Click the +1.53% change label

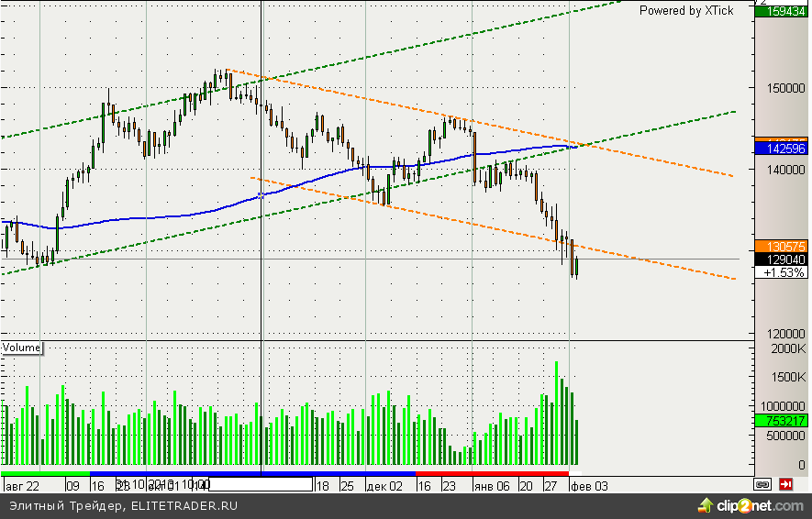click(780, 273)
